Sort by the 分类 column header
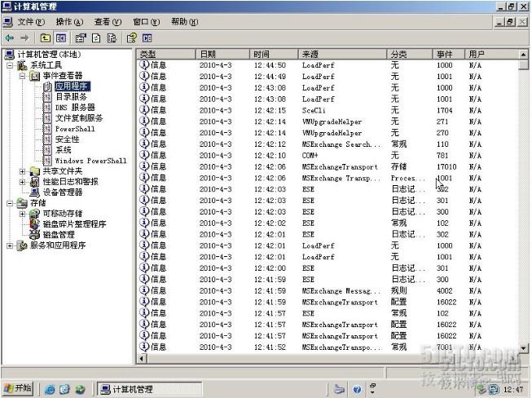 pyautogui.click(x=410, y=55)
